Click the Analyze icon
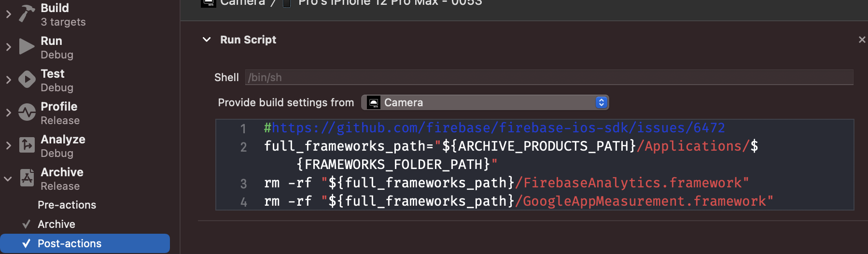Image resolution: width=868 pixels, height=254 pixels. coord(27,145)
